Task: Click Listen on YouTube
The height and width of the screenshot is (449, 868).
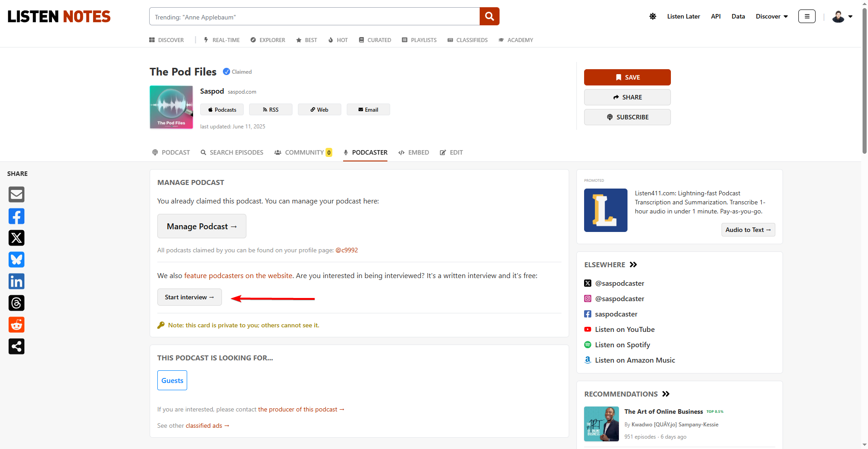Action: (x=619, y=329)
